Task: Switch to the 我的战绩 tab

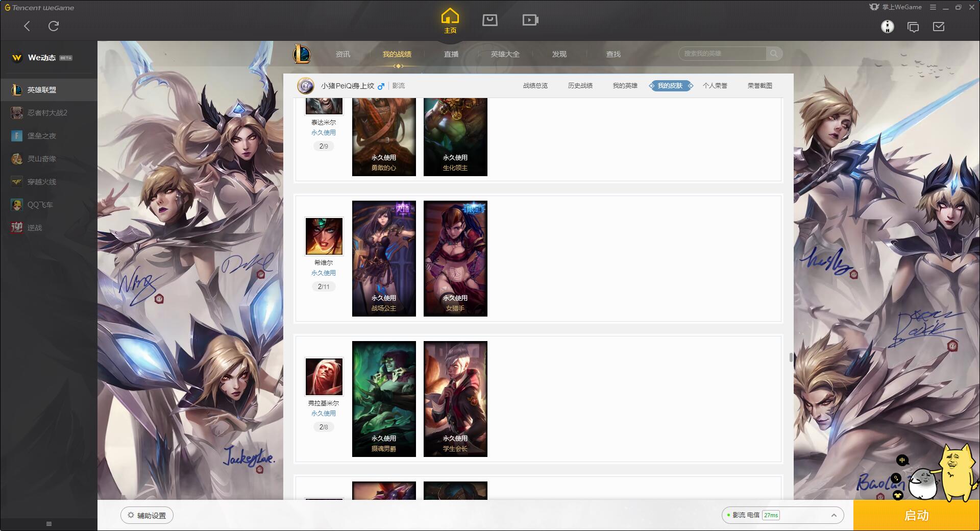Action: [x=397, y=54]
